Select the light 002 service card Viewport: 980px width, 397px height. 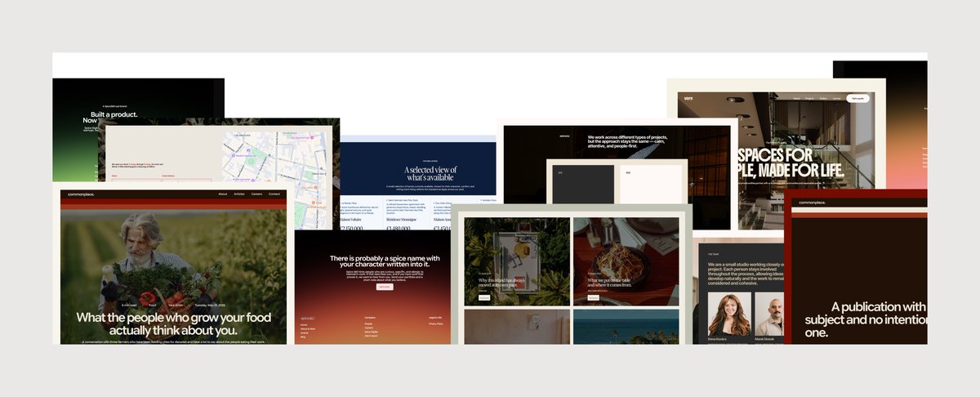point(650,185)
